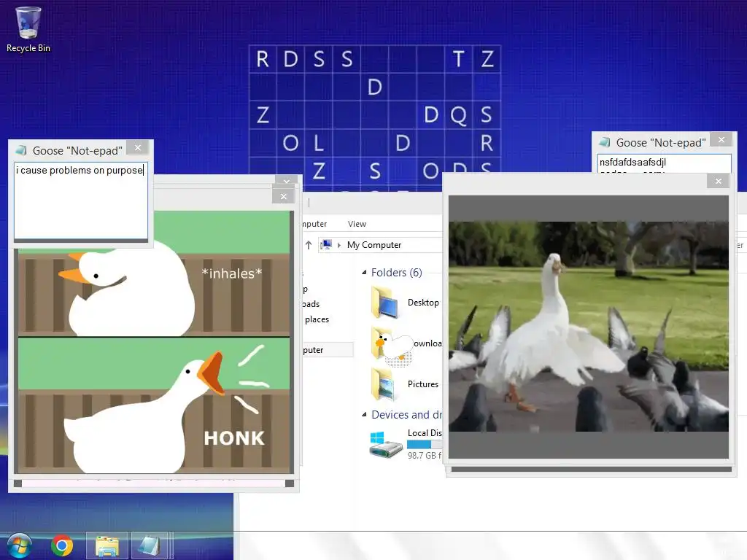747x560 pixels.
Task: Select Downloads in the Explorer sidebar
Action: pos(311,304)
